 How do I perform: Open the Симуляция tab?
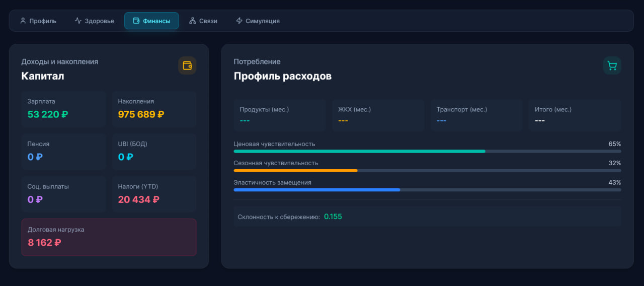pos(258,21)
